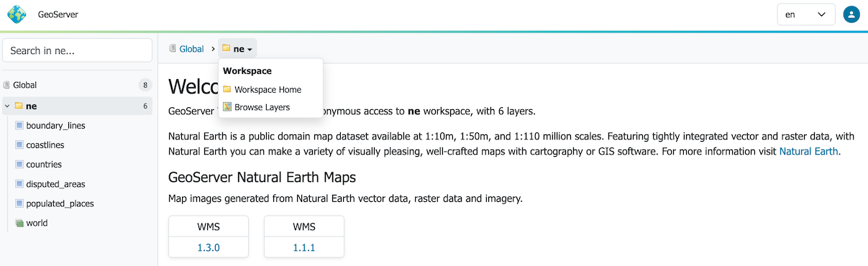This screenshot has width=868, height=266.
Task: Click the ne folder icon in sidebar
Action: [19, 106]
